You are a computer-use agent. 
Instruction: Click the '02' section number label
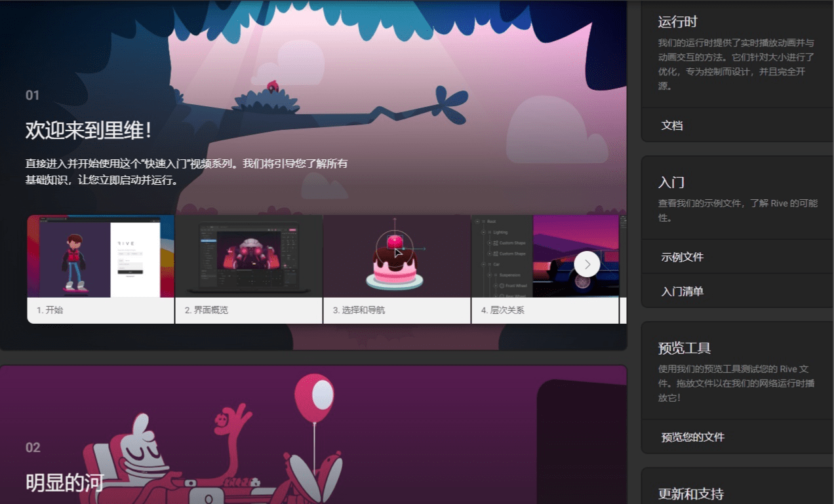coord(33,448)
